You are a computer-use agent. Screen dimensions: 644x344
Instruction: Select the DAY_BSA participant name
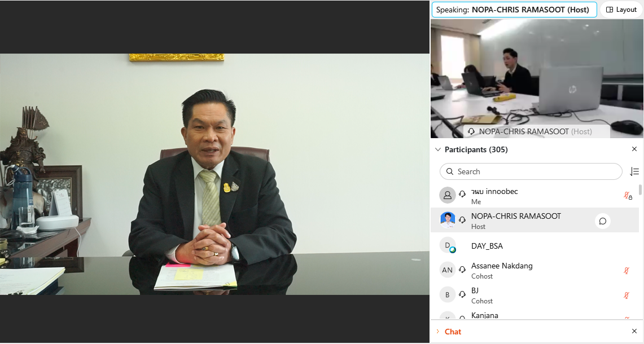(487, 246)
